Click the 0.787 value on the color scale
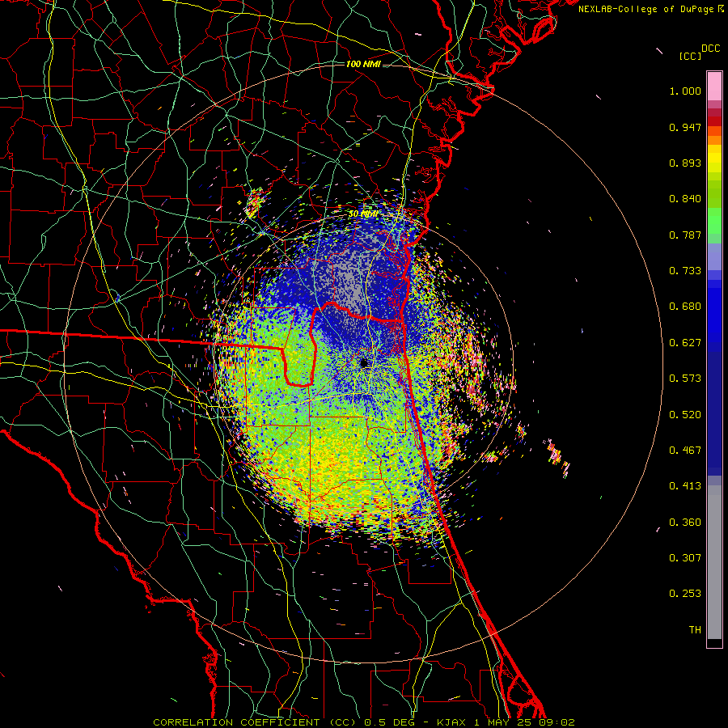The width and height of the screenshot is (728, 728). coord(685,235)
